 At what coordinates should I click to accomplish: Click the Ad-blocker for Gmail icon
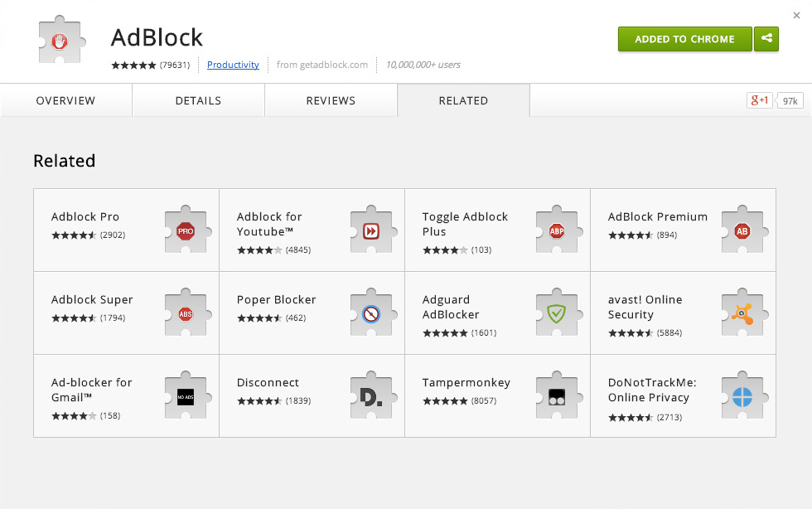coord(188,395)
